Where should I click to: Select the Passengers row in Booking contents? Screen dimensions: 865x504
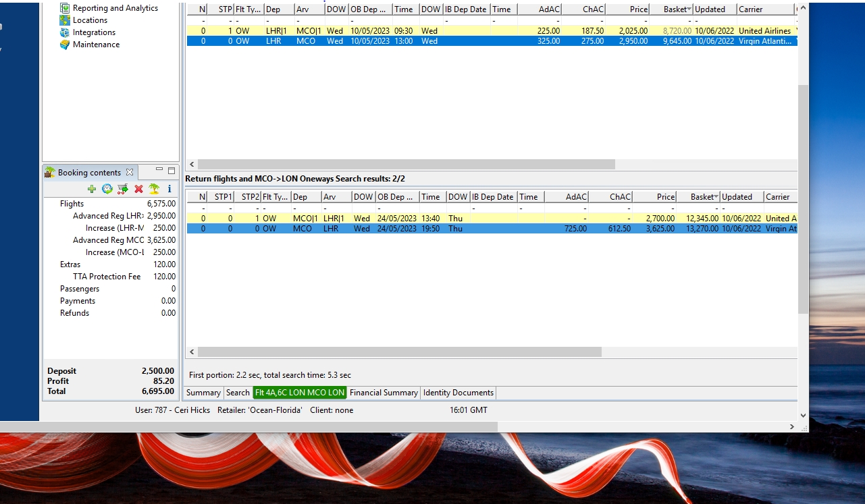(x=111, y=289)
